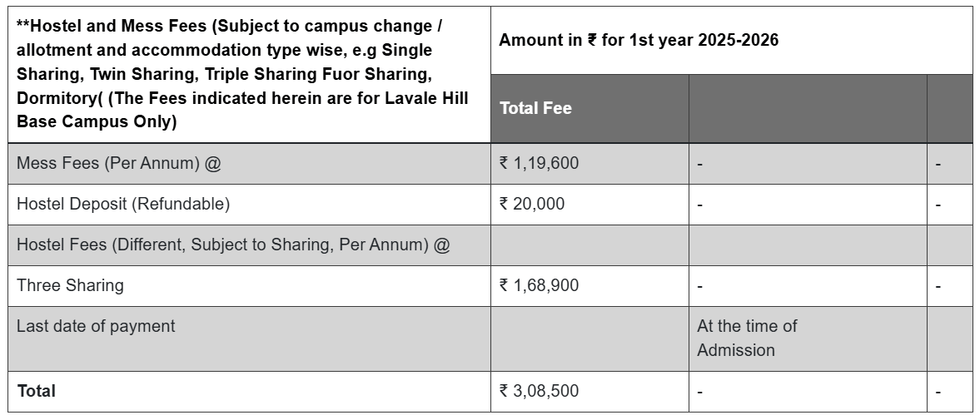The image size is (980, 420).
Task: Click the Hostel and Mess Fees heading cell
Action: coord(249,75)
